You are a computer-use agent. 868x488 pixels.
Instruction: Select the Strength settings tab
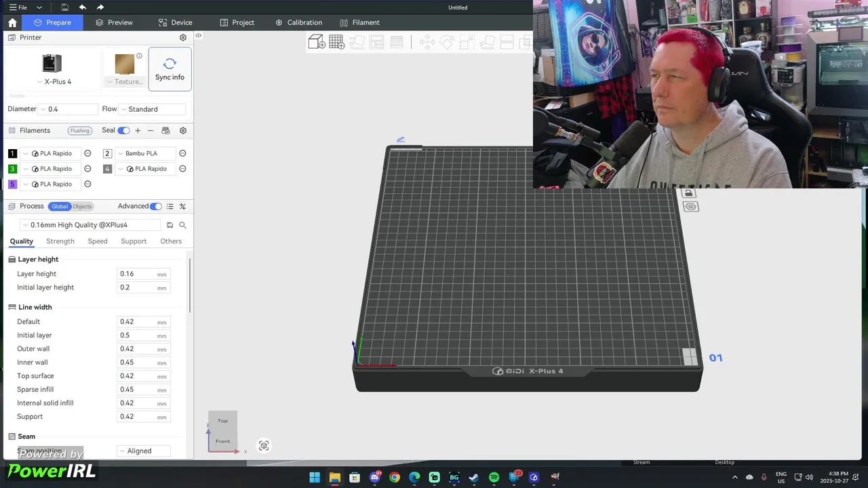click(x=60, y=241)
